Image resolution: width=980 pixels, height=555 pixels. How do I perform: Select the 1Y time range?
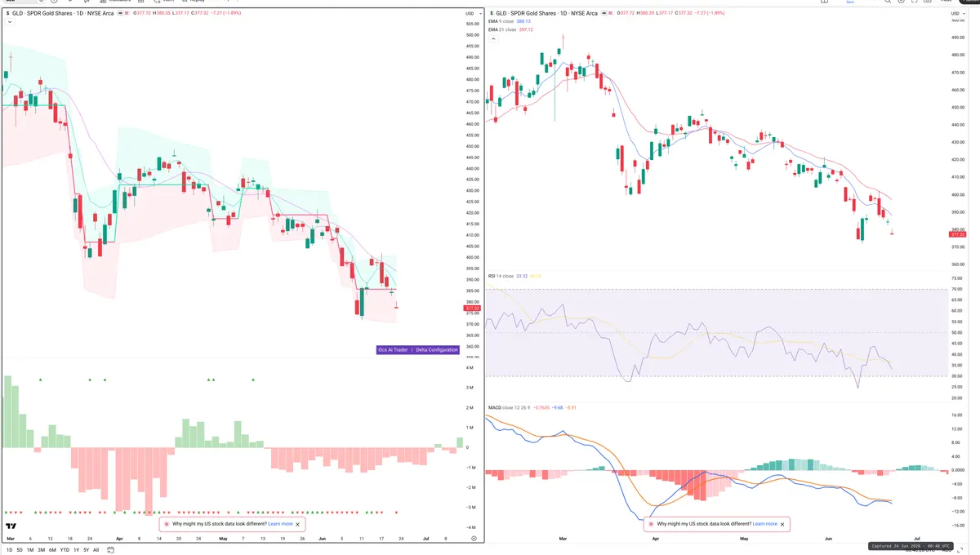(x=76, y=550)
